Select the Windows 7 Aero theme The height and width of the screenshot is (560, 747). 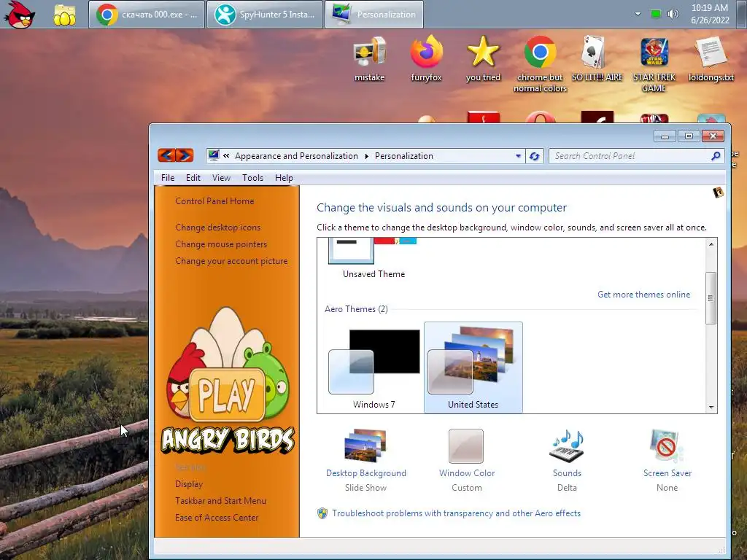click(374, 368)
